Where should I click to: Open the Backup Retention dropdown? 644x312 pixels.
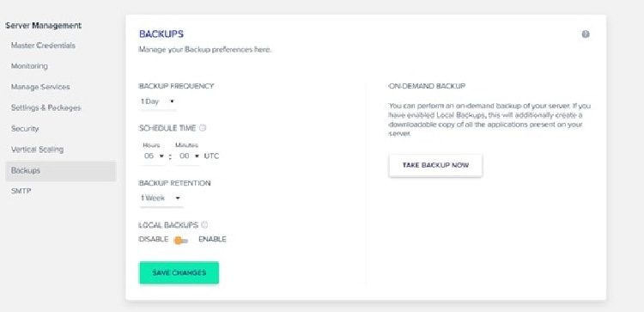pyautogui.click(x=161, y=199)
